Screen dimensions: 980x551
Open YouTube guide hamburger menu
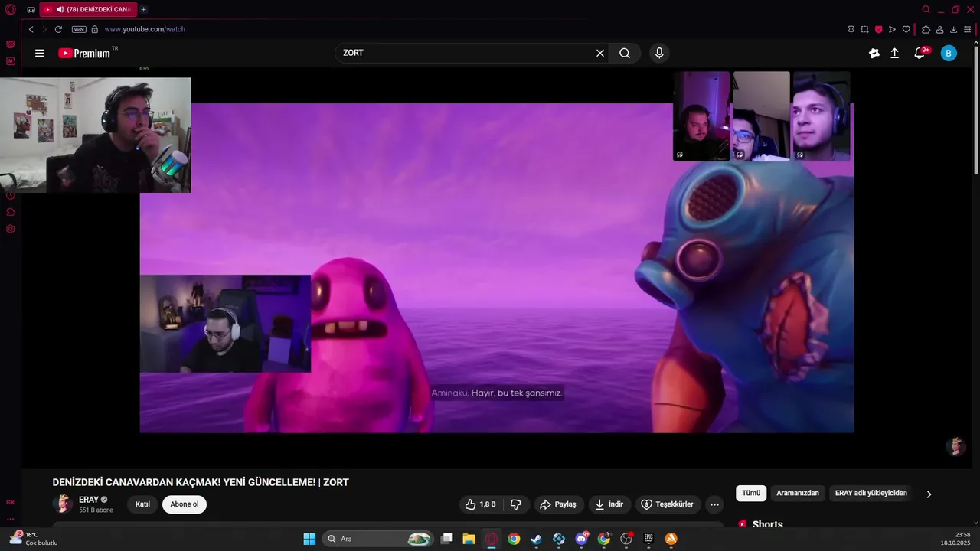tap(40, 53)
